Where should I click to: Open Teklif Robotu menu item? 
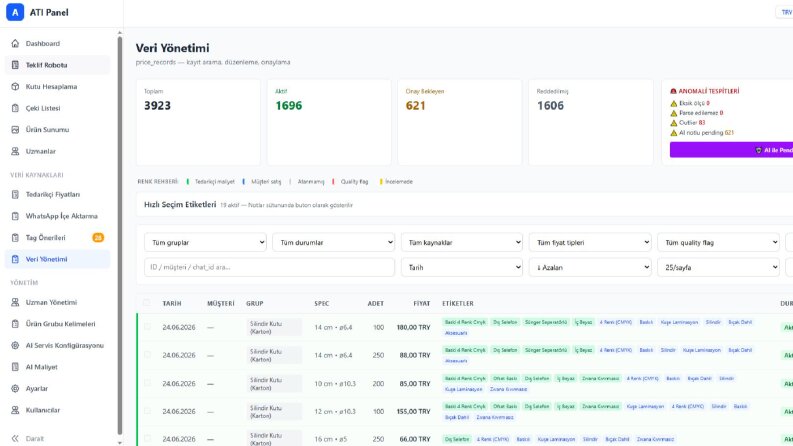click(57, 65)
